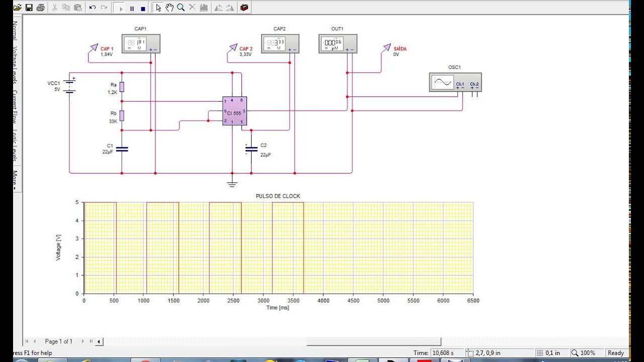The width and height of the screenshot is (644, 362).
Task: Click the rotate left icon
Action: (218, 8)
